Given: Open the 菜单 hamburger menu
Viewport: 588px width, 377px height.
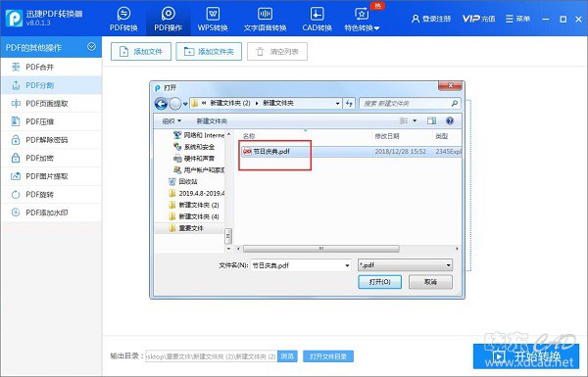Looking at the screenshot, I should 517,19.
